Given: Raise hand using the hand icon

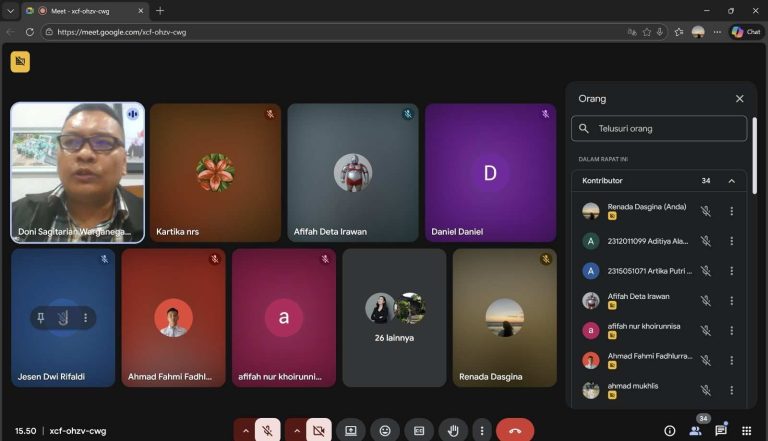Looking at the screenshot, I should 453,430.
